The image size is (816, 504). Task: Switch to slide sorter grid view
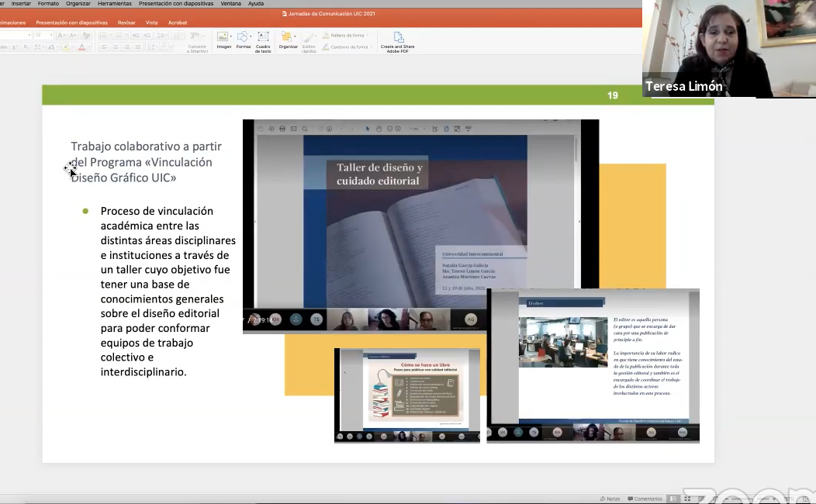pos(687,499)
